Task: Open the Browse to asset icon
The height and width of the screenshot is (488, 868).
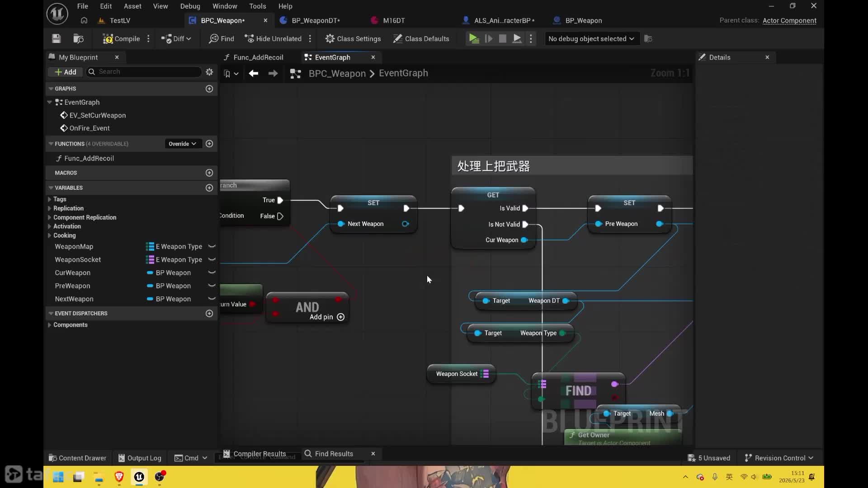Action: click(x=79, y=39)
